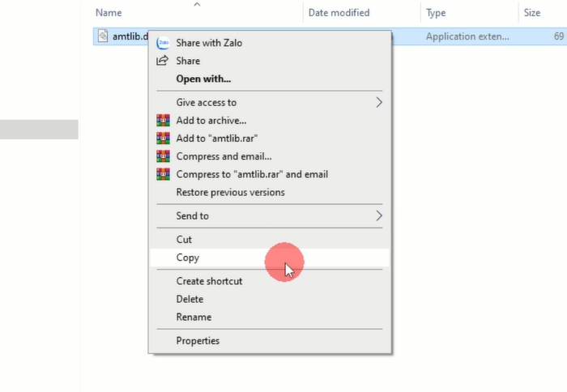Click the WinRAR icon beside Add to archive
The height and width of the screenshot is (392, 567).
coord(163,121)
